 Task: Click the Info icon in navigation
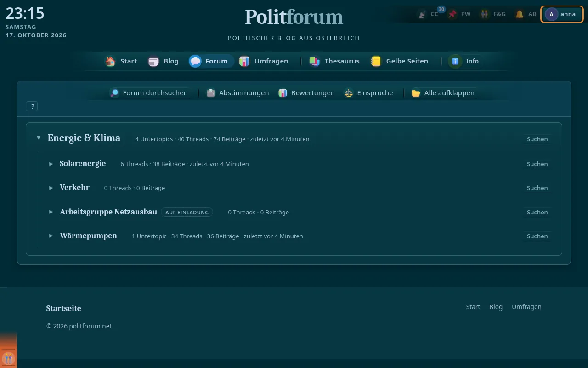pos(455,61)
